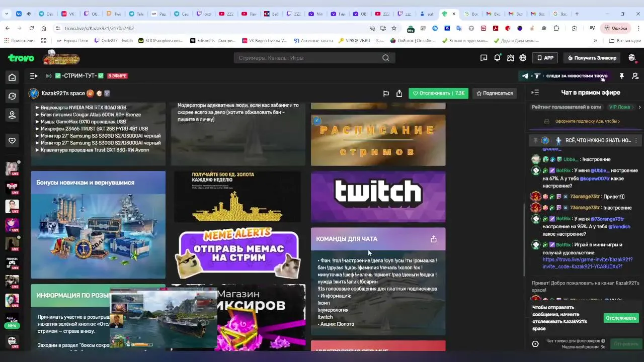This screenshot has height=362, width=644.
Task: Click the share icon next to flag
Action: point(399,94)
